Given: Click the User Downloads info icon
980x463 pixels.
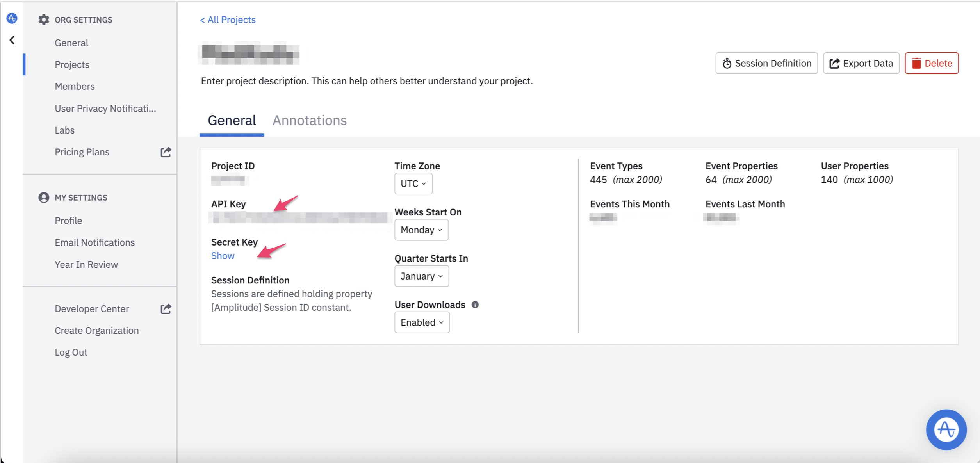Looking at the screenshot, I should [475, 305].
